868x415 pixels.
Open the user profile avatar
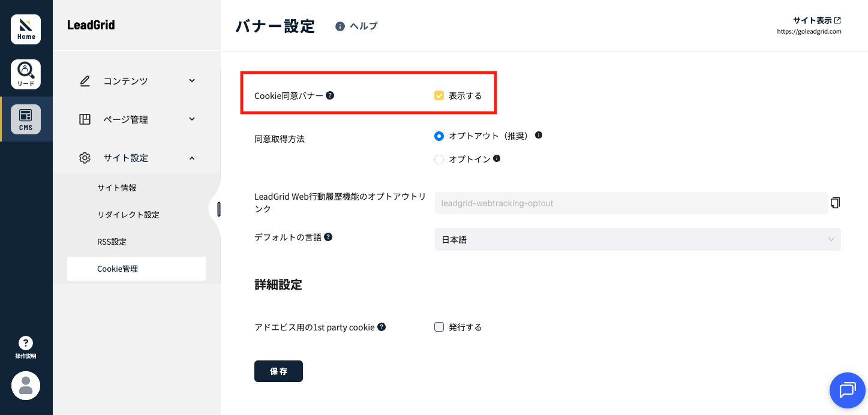click(x=26, y=386)
